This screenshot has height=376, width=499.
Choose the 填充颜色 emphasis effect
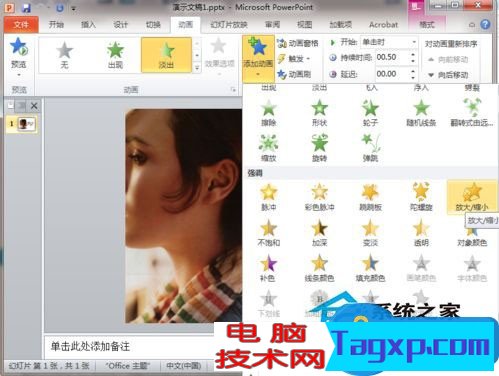[370, 268]
